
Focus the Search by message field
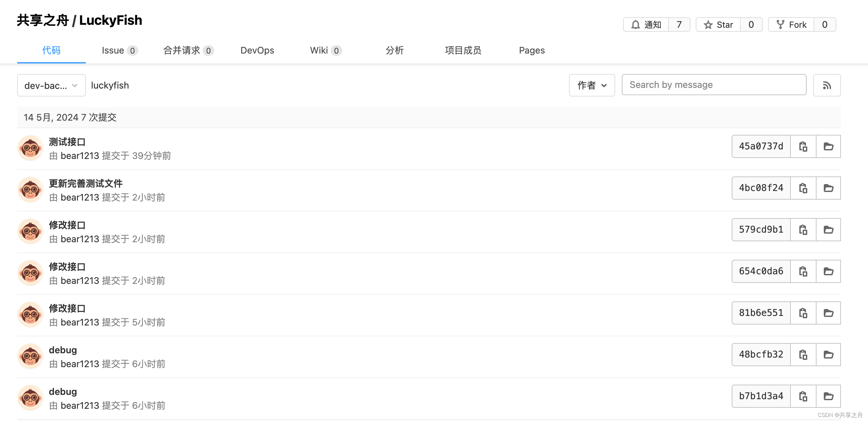click(714, 85)
